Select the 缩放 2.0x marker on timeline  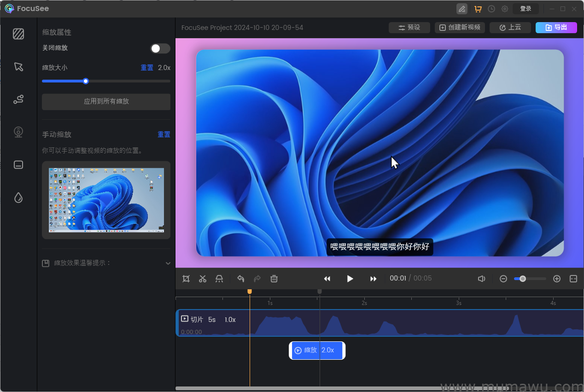tap(317, 350)
